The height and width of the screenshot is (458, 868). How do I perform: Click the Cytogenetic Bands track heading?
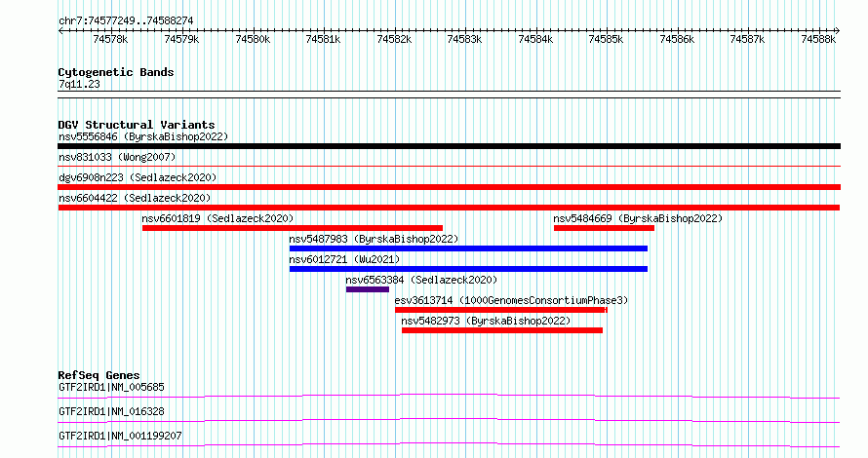point(116,72)
